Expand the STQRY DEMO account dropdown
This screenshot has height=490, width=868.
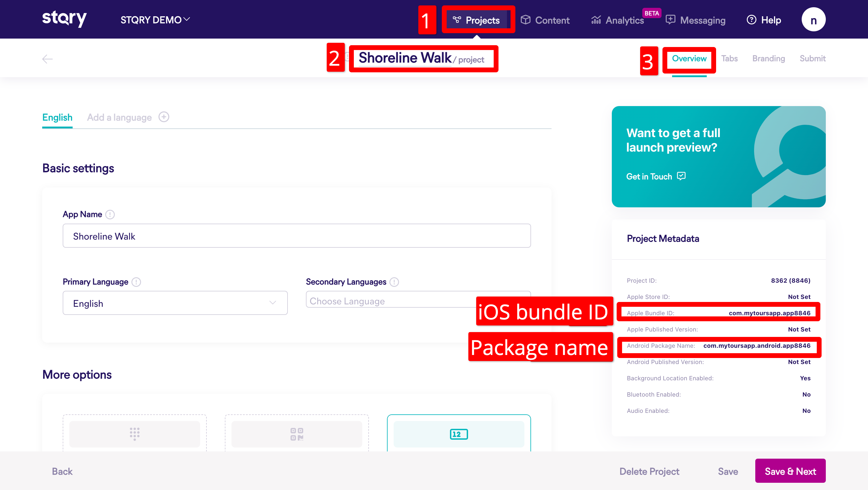155,20
